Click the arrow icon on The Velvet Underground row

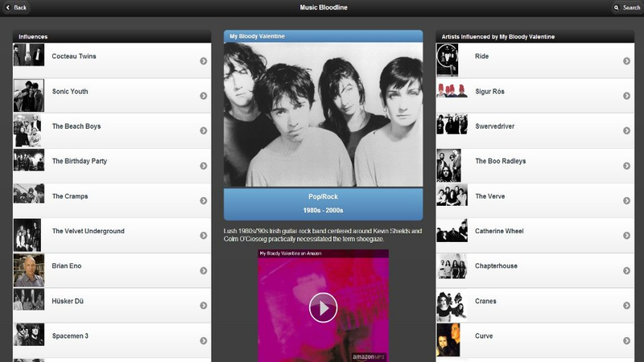tap(204, 236)
